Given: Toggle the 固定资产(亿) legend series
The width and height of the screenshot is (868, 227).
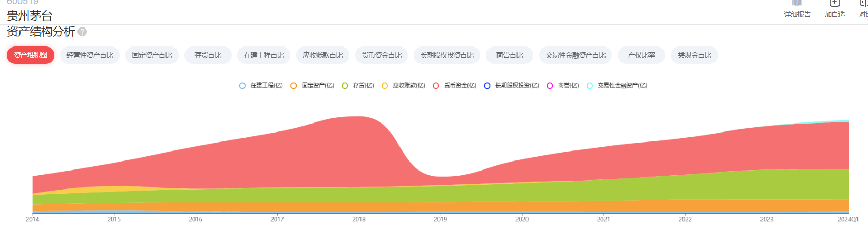Looking at the screenshot, I should point(312,86).
